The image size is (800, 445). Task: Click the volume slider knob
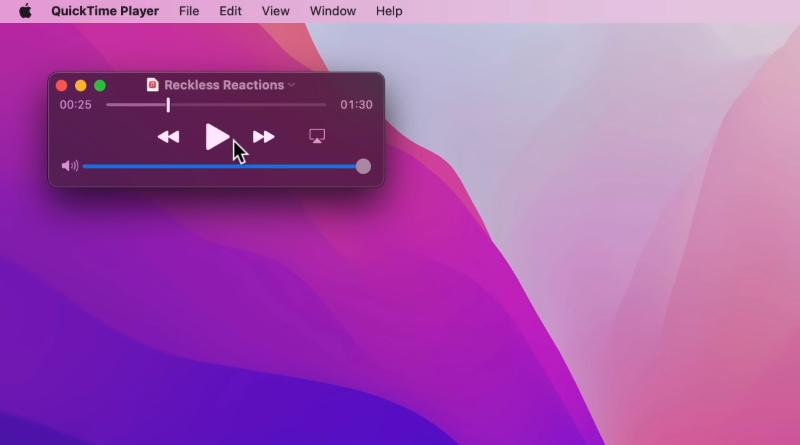click(363, 166)
